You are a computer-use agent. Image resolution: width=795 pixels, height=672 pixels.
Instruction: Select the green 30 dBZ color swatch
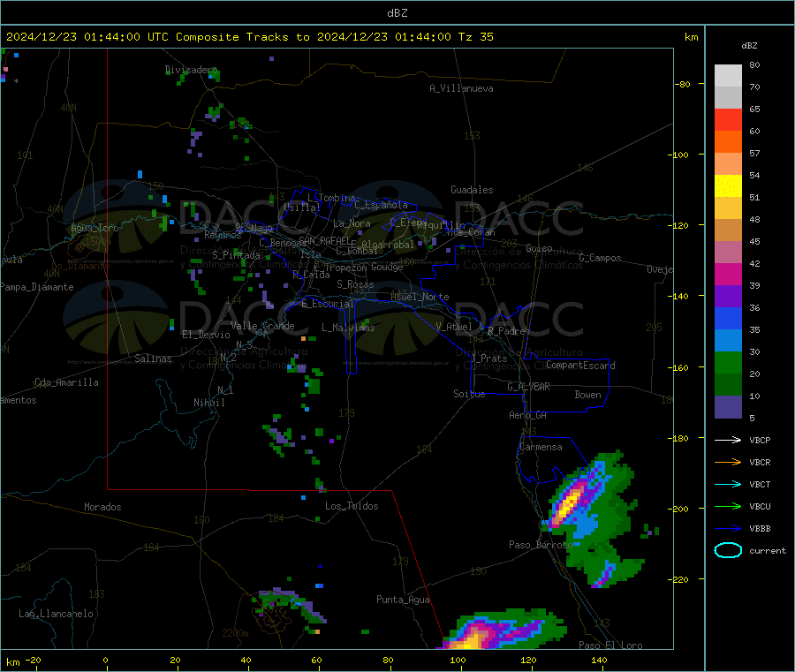click(x=728, y=362)
